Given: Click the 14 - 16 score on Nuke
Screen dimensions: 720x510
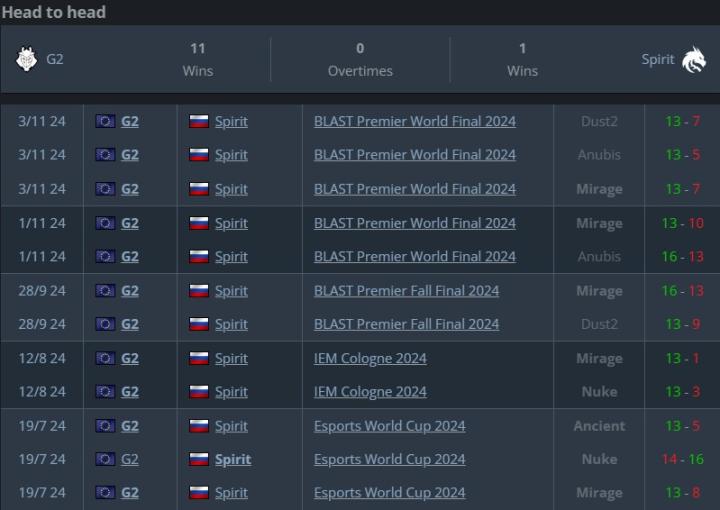Looking at the screenshot, I should point(683,460).
